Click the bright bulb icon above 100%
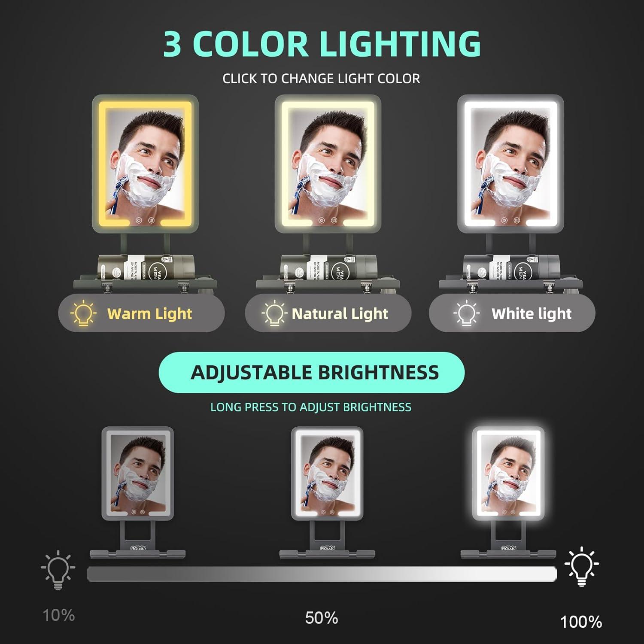Viewport: 644px width, 644px height. pos(582,567)
